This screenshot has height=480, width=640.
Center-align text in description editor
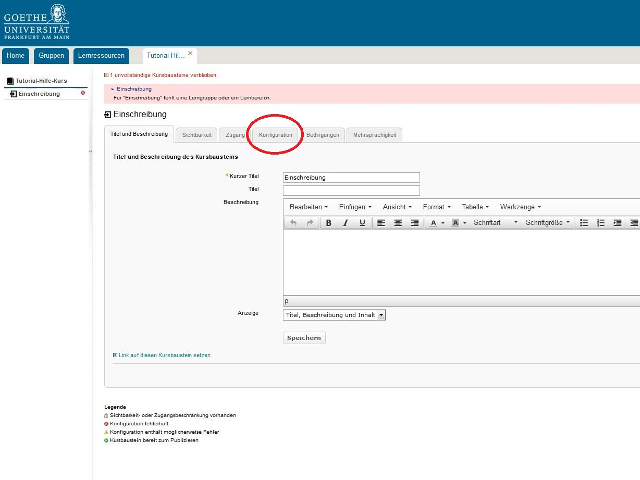click(x=398, y=223)
